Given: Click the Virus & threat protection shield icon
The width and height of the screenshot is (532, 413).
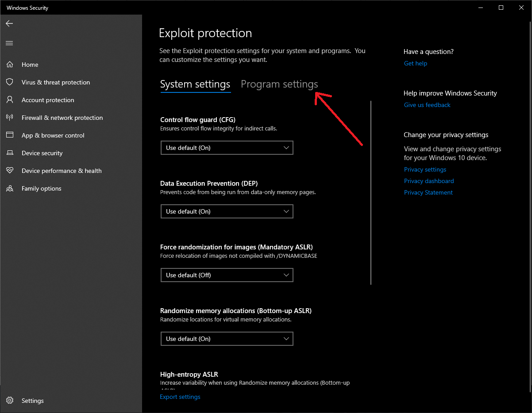Looking at the screenshot, I should [x=9, y=82].
